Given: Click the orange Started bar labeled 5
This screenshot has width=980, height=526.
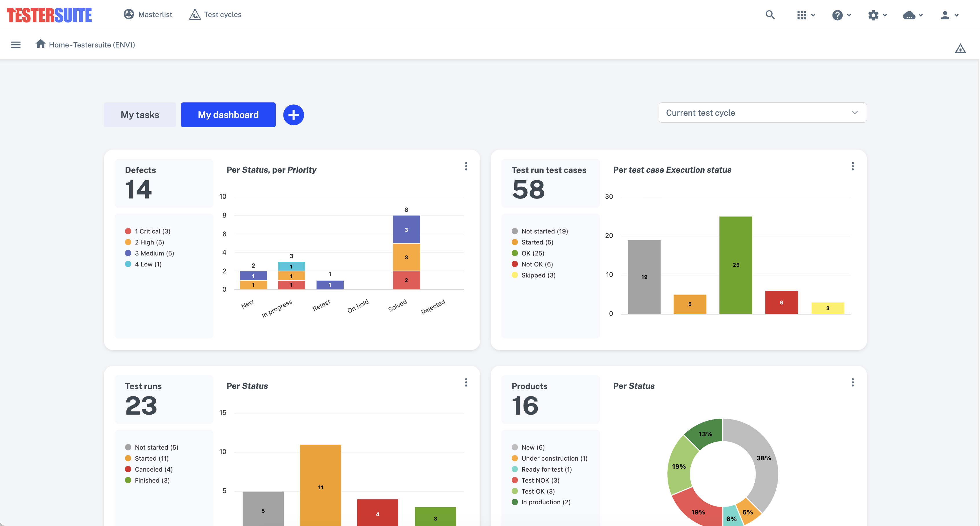Looking at the screenshot, I should [x=690, y=304].
